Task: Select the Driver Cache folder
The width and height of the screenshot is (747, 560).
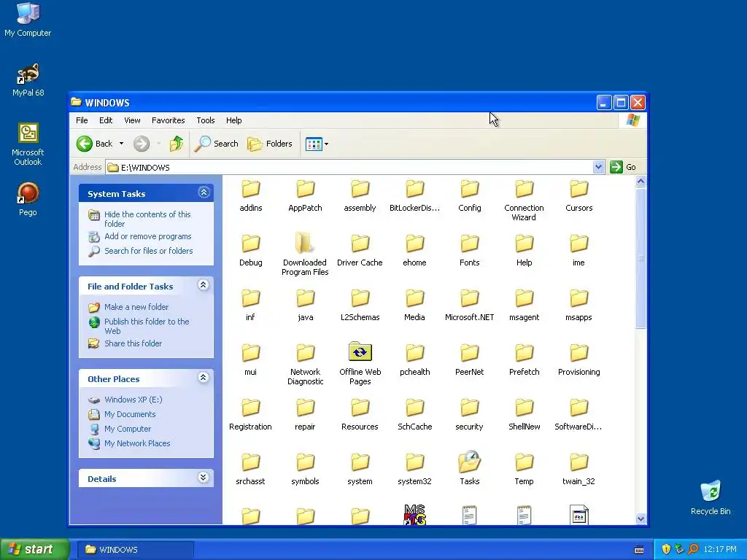Action: tap(360, 251)
